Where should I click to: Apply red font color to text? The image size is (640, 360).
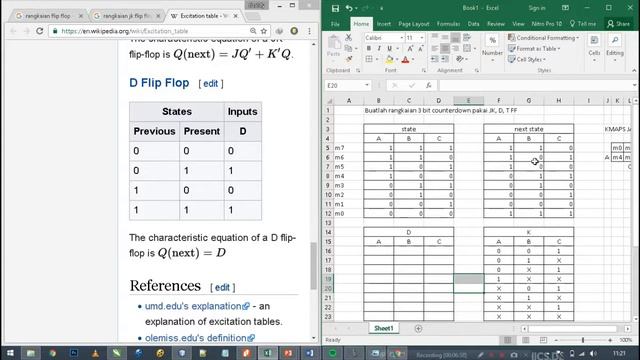(x=405, y=60)
